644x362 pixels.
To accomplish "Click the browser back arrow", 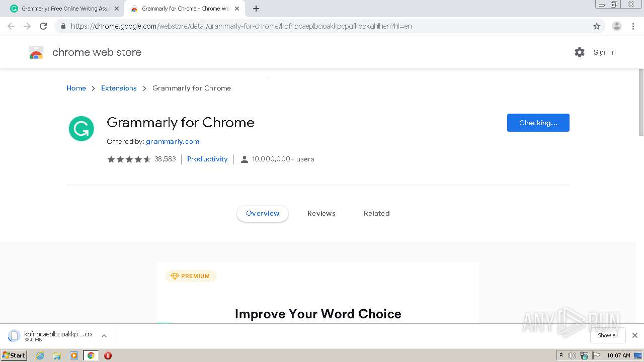I will tap(11, 26).
